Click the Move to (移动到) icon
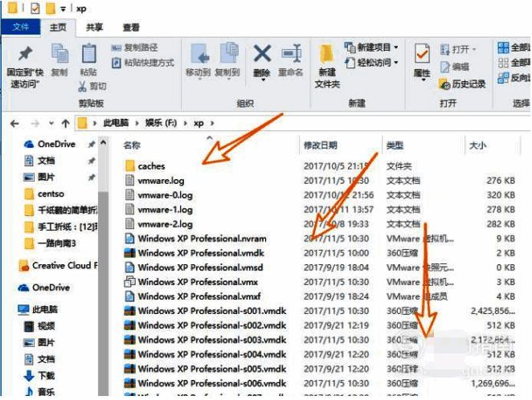 tap(198, 56)
